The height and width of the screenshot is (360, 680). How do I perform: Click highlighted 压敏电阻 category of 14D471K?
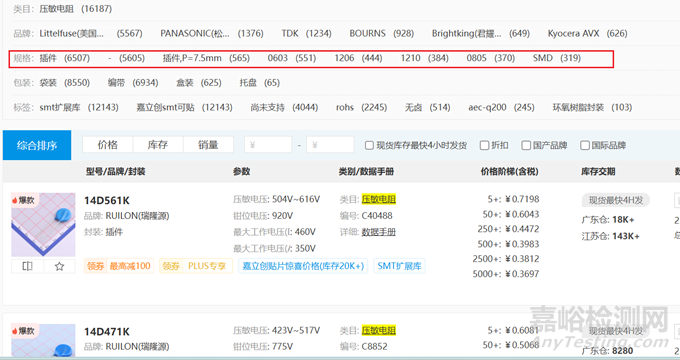point(379,331)
